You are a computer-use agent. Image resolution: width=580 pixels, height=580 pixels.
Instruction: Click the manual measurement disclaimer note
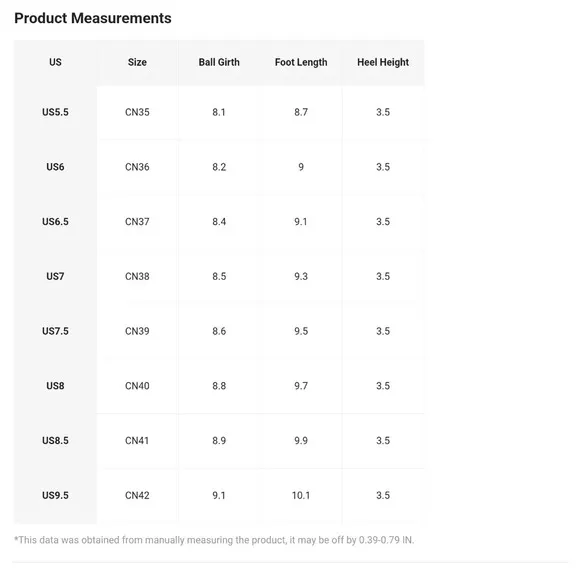(x=214, y=540)
